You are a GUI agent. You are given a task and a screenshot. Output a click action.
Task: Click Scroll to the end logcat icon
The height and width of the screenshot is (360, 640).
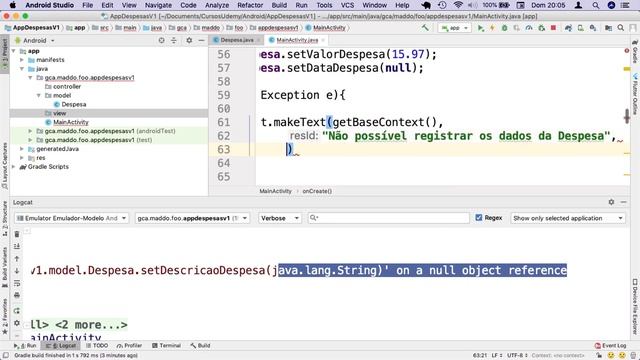17,246
